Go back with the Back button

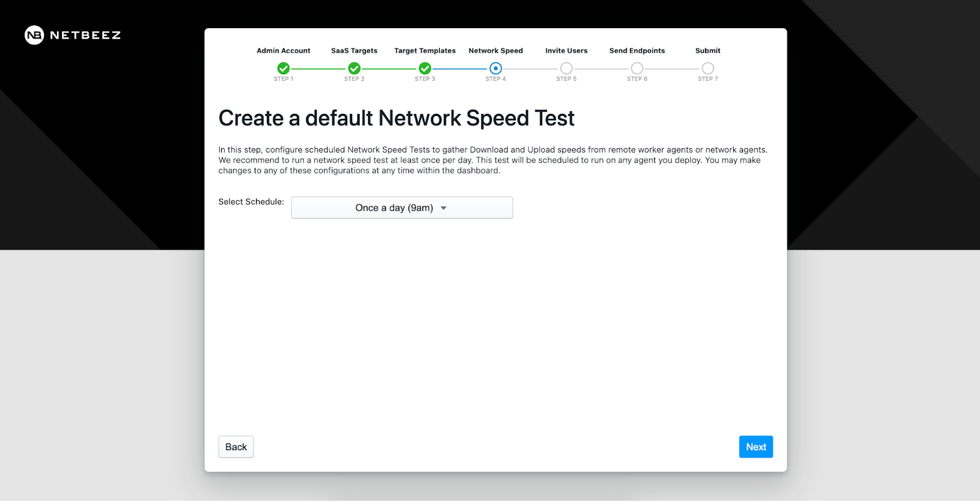(236, 446)
